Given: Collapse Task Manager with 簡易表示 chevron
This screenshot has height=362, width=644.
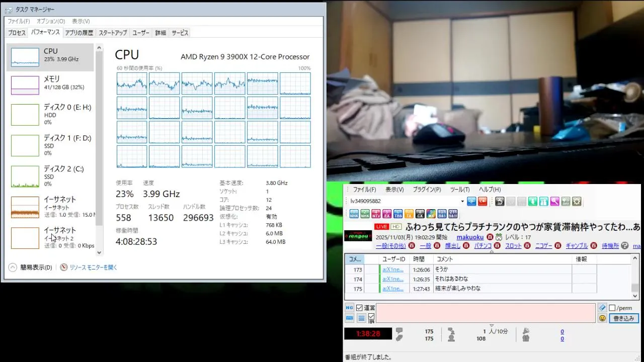Looking at the screenshot, I should point(13,267).
